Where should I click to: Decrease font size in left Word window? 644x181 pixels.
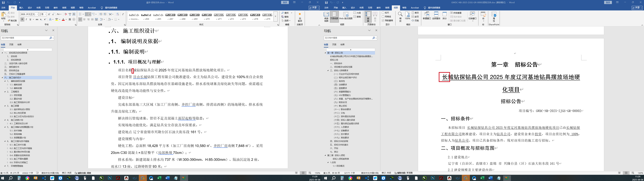(x=53, y=14)
